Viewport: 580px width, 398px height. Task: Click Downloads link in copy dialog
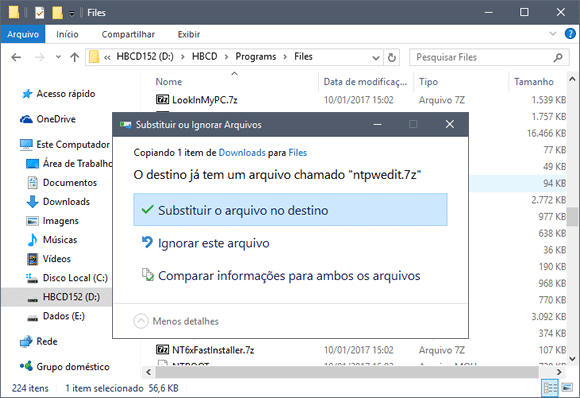coord(242,153)
